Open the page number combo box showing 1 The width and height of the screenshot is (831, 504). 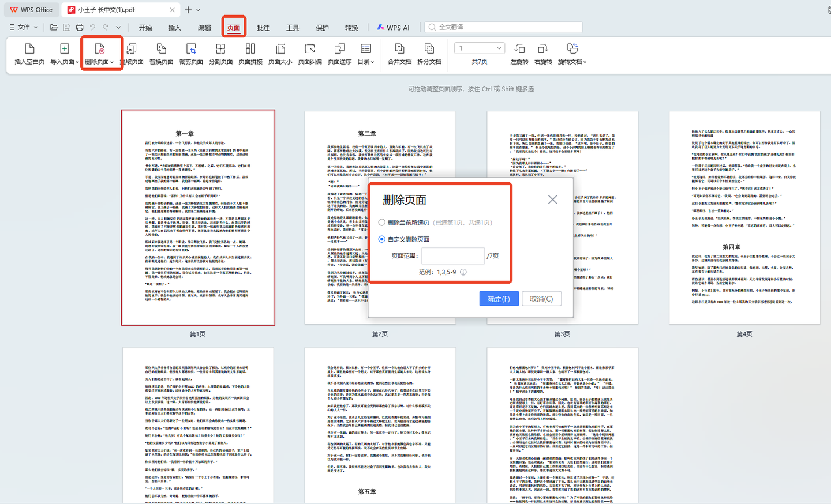[480, 48]
